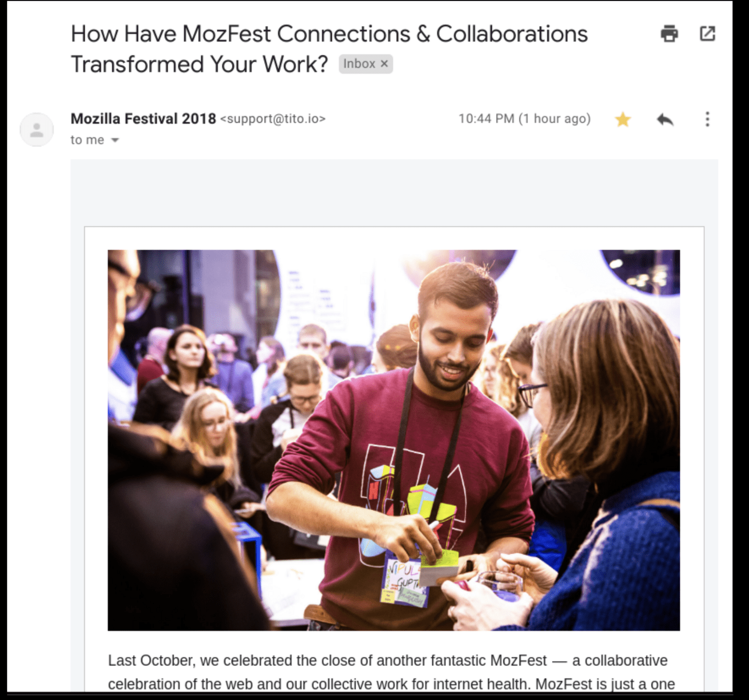Reply using the arrow icon
The image size is (749, 700).
665,119
